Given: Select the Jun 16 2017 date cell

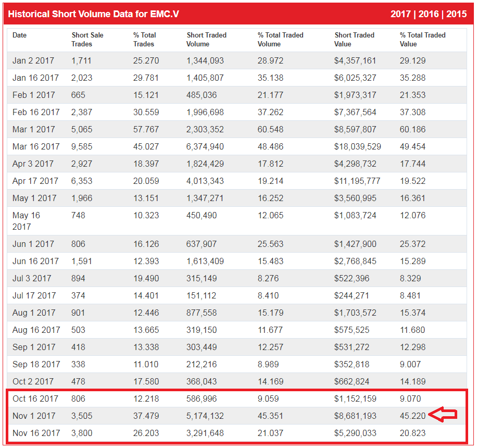Looking at the screenshot, I should pos(35,261).
